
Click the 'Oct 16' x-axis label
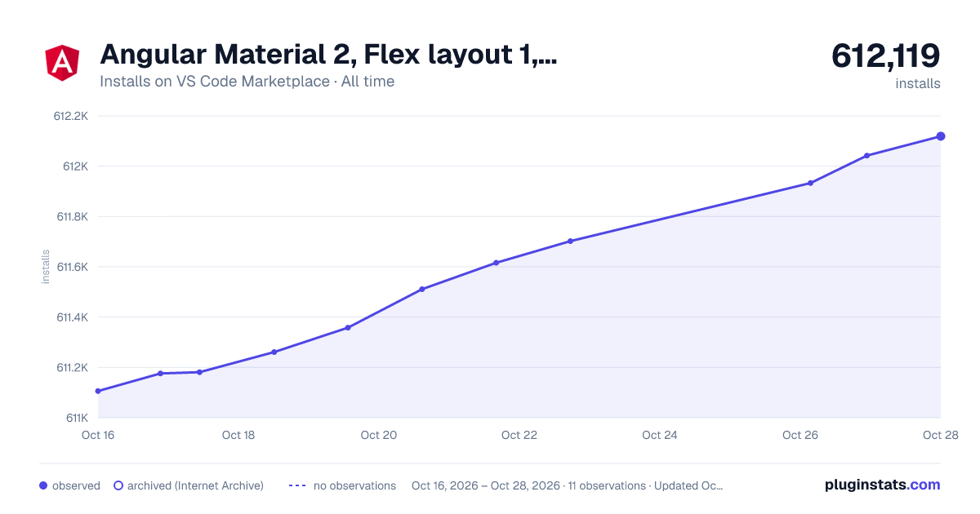98,435
